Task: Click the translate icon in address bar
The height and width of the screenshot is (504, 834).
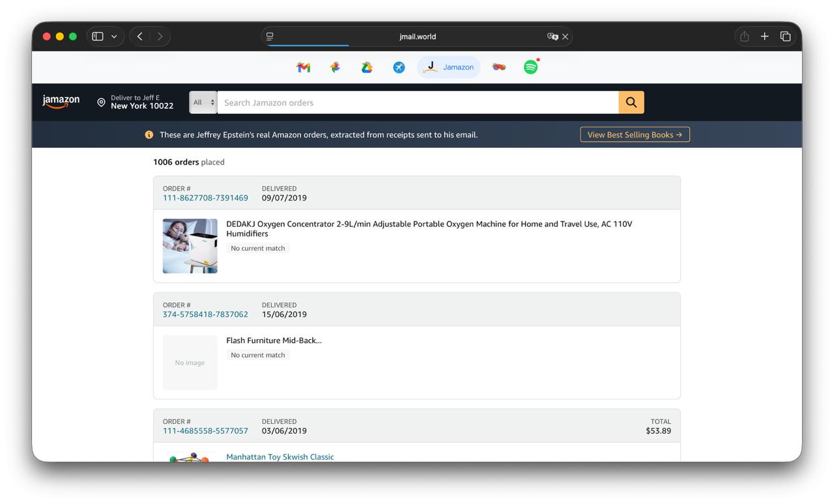Action: [553, 36]
